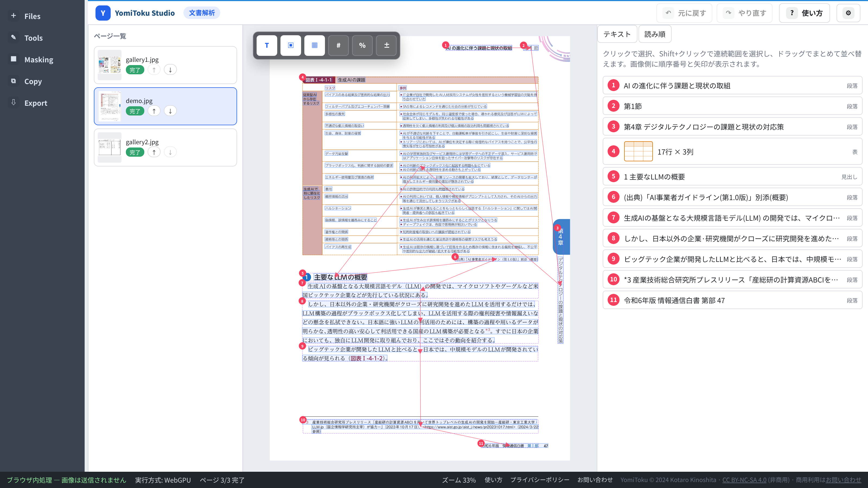Click the 文書解析 badge
Screen dimensions: 868x488
click(202, 13)
